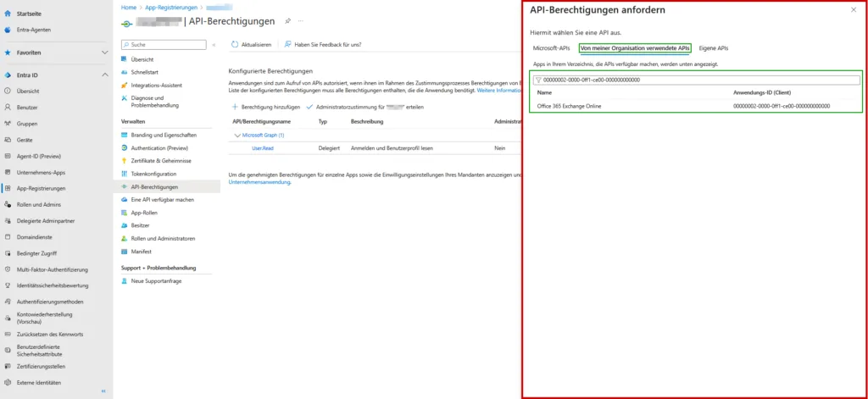Image resolution: width=868 pixels, height=399 pixels.
Task: Switch to the Microsoft-APIs tab
Action: (x=551, y=48)
